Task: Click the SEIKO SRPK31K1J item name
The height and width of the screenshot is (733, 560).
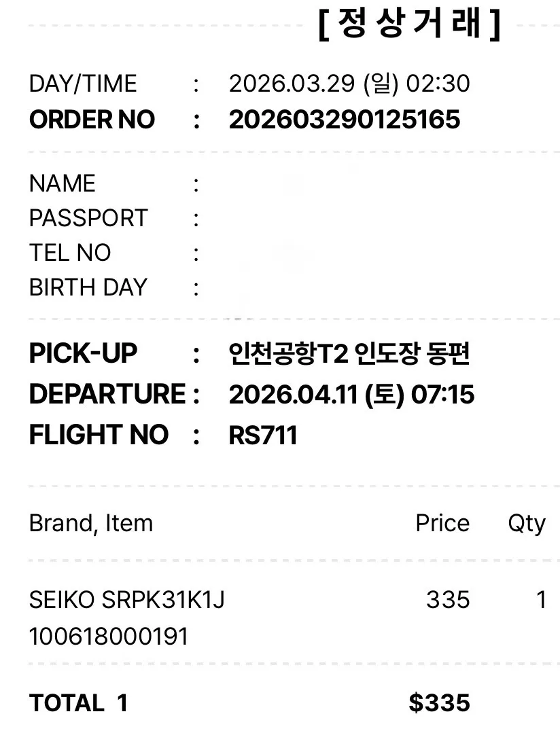Action: click(x=127, y=600)
